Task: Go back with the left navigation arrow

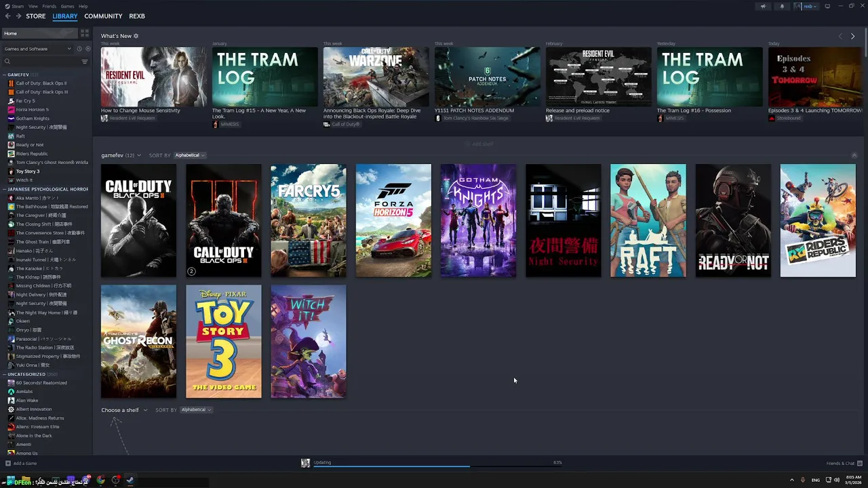Action: tap(7, 16)
